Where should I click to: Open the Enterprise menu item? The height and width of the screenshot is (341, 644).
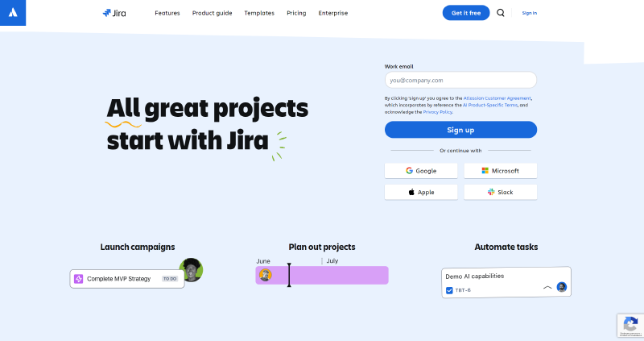[x=332, y=13]
